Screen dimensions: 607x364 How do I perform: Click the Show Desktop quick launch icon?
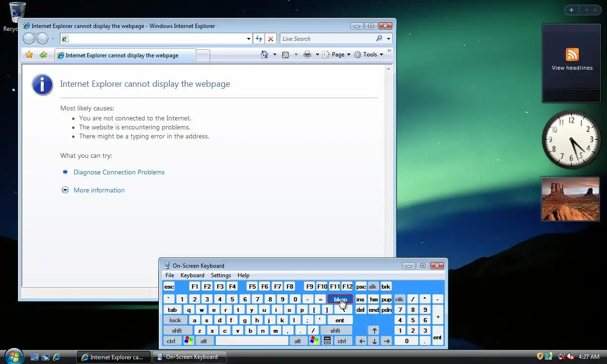(35, 357)
